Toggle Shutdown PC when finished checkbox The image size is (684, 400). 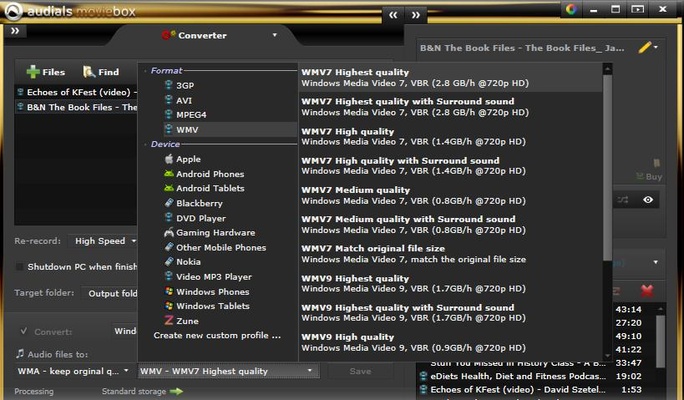(21, 266)
